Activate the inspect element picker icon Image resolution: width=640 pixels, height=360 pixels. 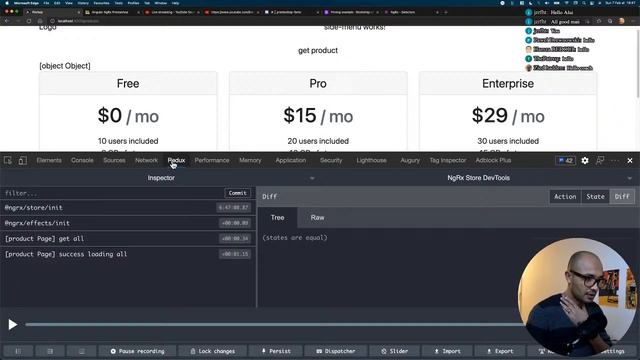pos(8,160)
